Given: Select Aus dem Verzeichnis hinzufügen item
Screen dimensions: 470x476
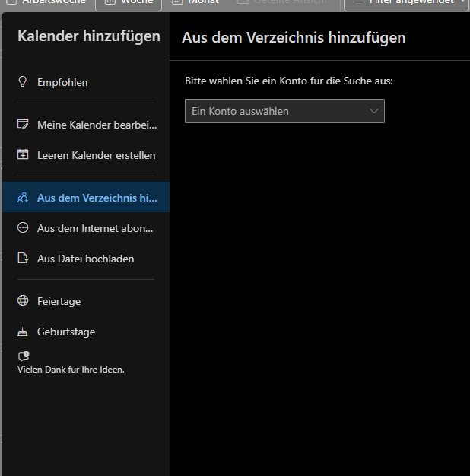Looking at the screenshot, I should click(86, 198).
